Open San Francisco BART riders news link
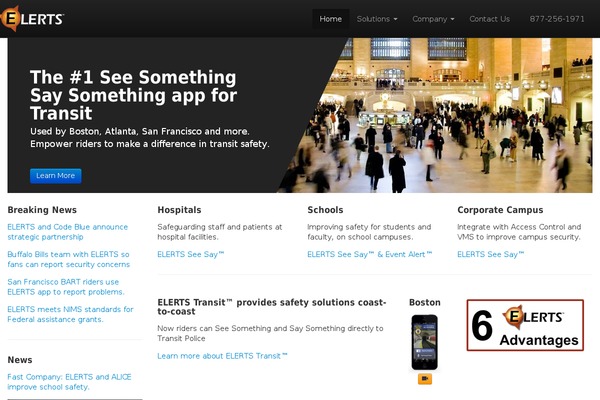The width and height of the screenshot is (600, 400). tap(66, 287)
